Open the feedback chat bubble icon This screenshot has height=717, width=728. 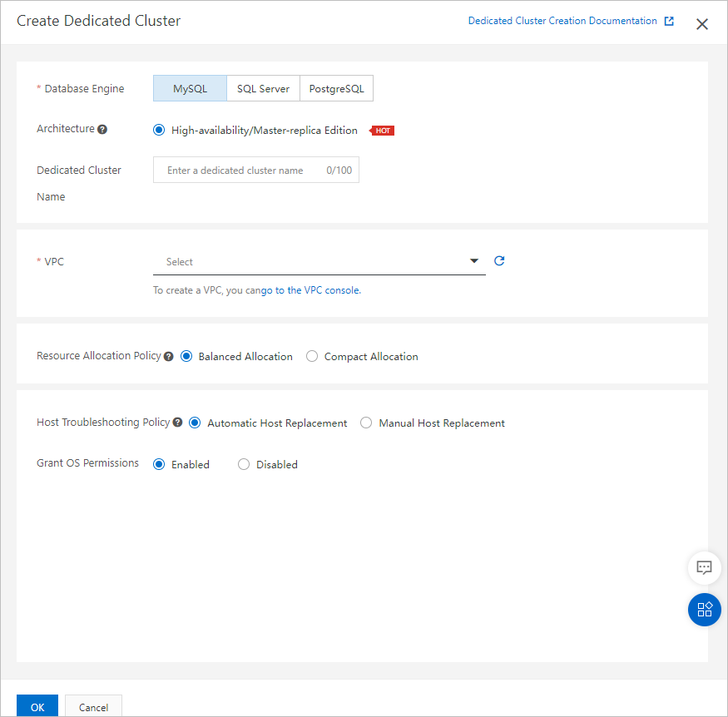click(x=705, y=567)
